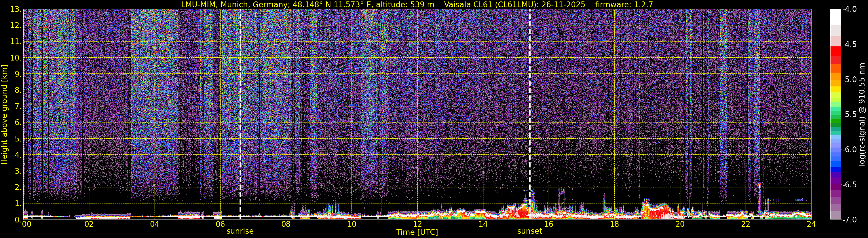Click the 00 tick label on the time axis
Screen dimensions: 868x238
pos(26,224)
